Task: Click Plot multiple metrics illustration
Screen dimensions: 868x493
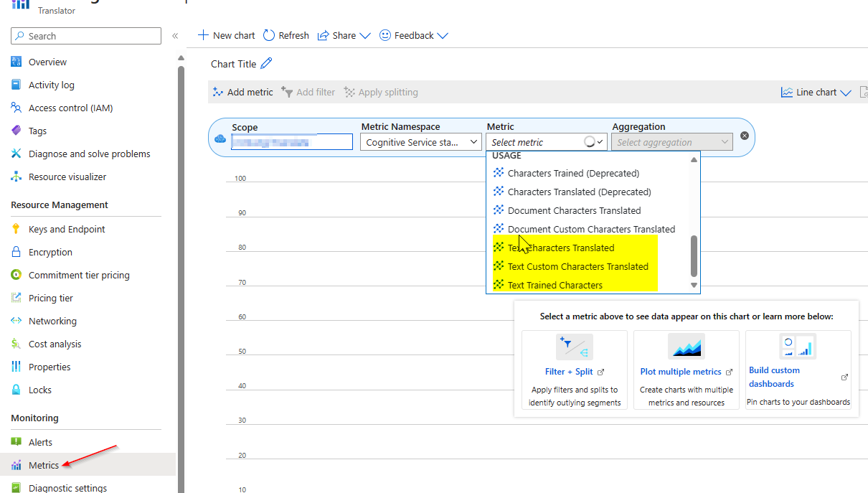Action: click(686, 346)
